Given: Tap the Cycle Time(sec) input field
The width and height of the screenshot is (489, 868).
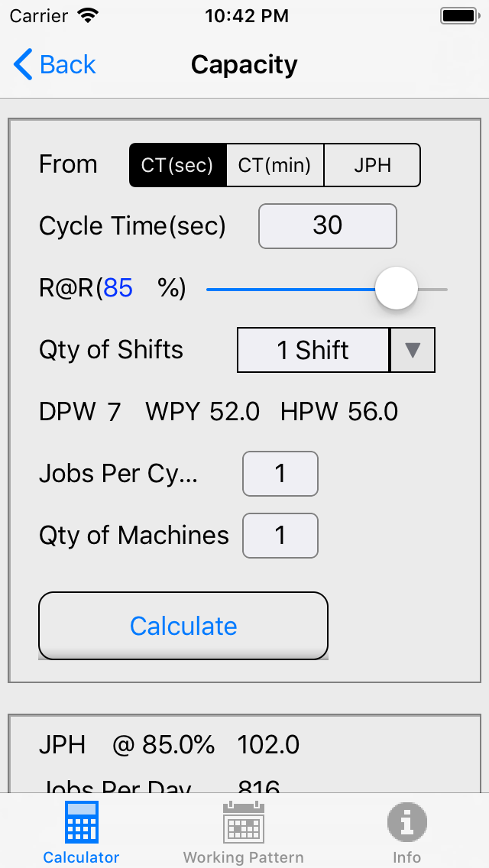Looking at the screenshot, I should coord(327,226).
